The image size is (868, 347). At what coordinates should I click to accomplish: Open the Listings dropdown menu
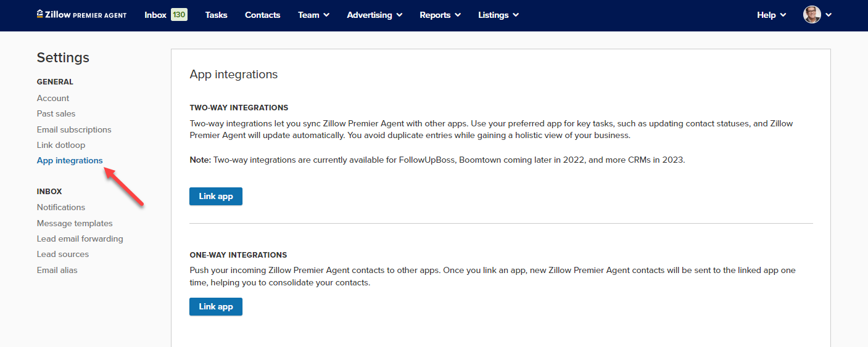click(498, 15)
